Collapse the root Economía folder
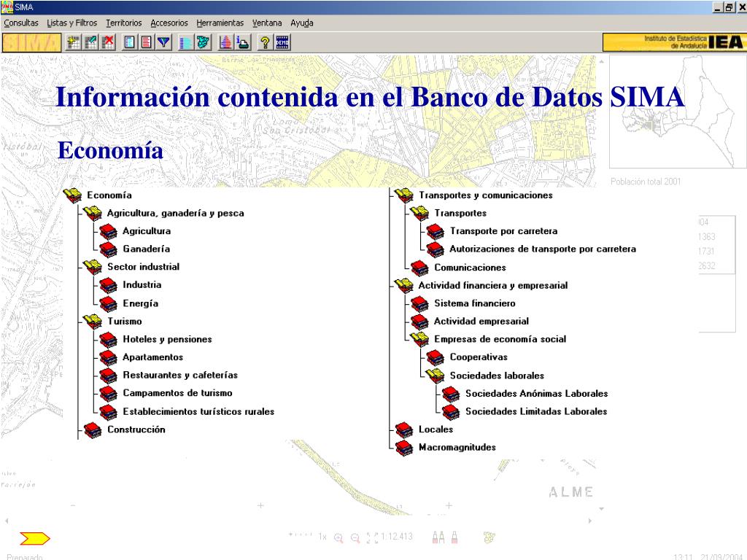This screenshot has width=747, height=560. (72, 195)
